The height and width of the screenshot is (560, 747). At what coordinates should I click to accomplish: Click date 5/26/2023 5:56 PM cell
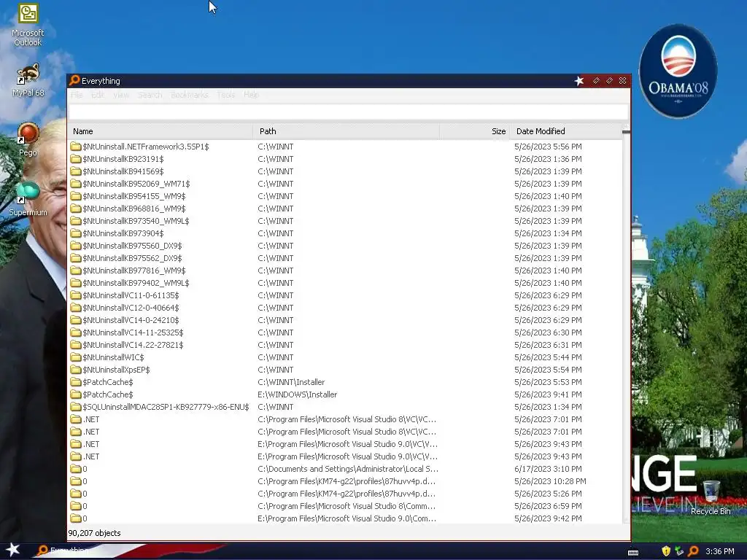click(548, 147)
